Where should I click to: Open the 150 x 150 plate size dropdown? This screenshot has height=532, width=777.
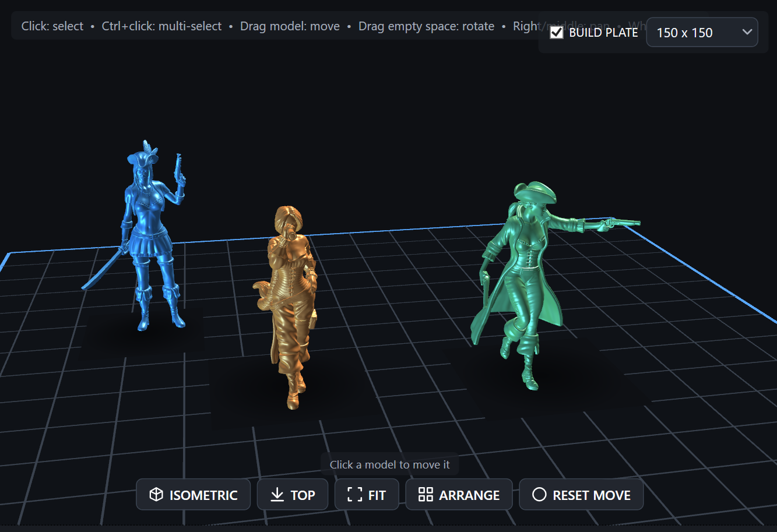coord(702,33)
